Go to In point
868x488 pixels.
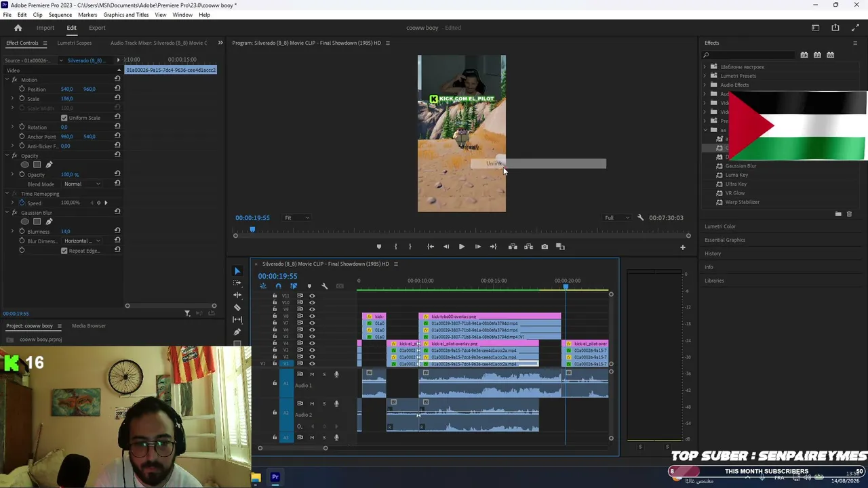(431, 247)
